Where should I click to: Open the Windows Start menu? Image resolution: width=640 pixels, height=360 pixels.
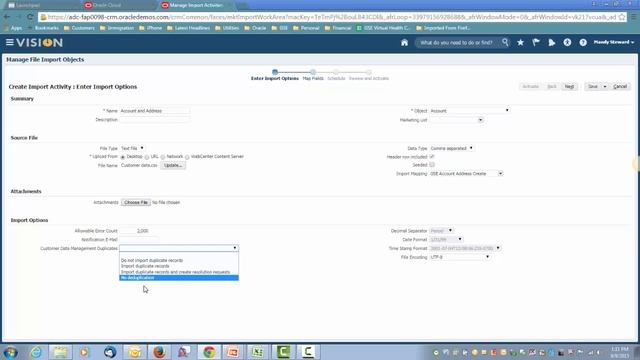pos(10,352)
